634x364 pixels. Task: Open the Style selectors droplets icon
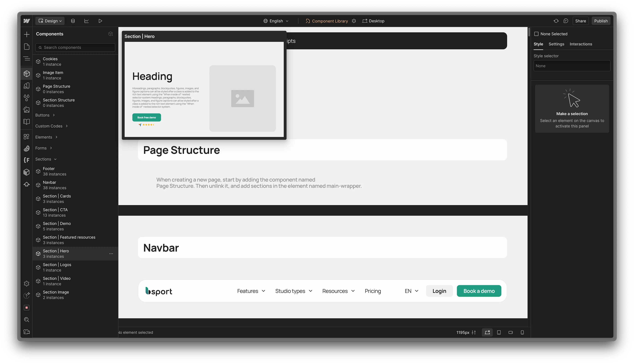click(27, 98)
